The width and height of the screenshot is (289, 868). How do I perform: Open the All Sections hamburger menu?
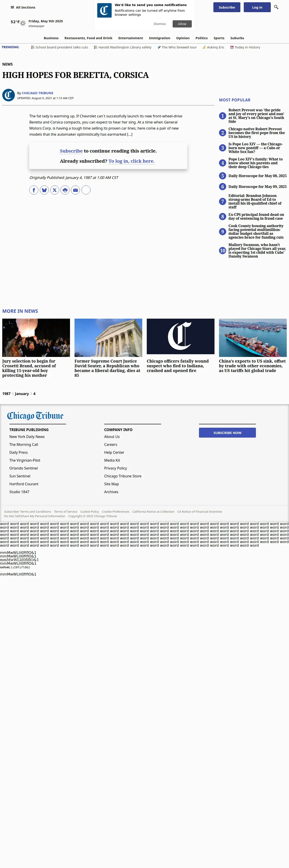23,7
